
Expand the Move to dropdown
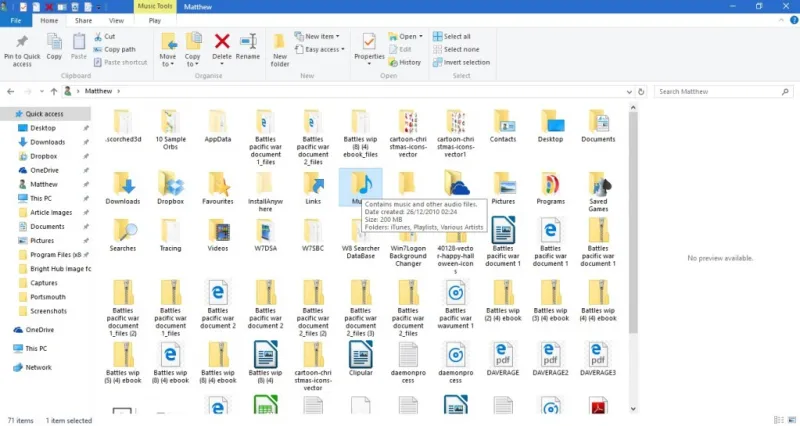pyautogui.click(x=168, y=50)
